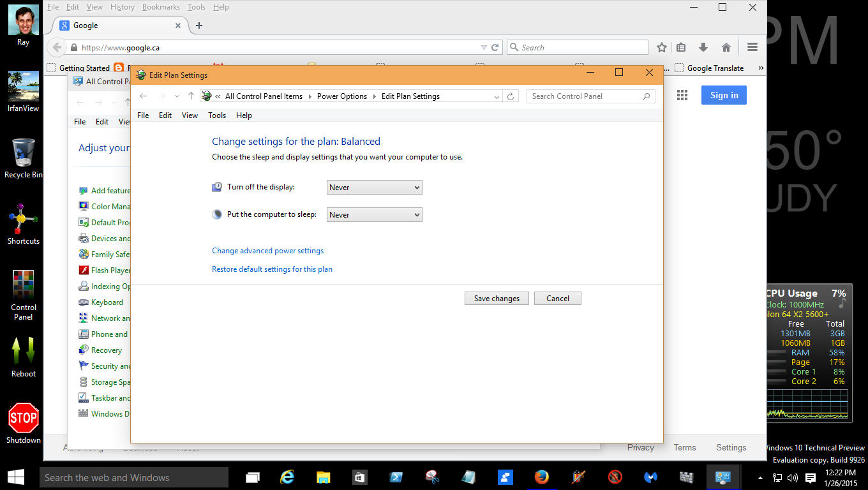Open the Windows Start menu
The image size is (868, 490).
pos(15,477)
